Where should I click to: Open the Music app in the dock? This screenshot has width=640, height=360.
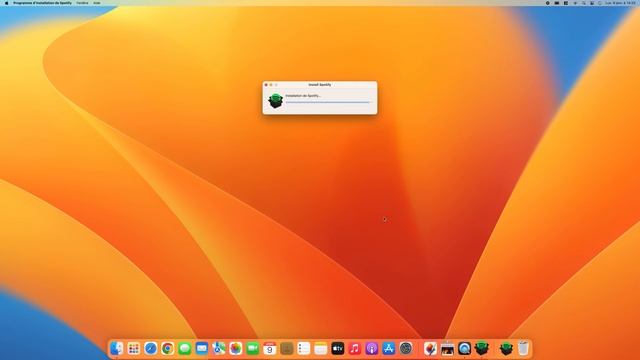(x=355, y=349)
